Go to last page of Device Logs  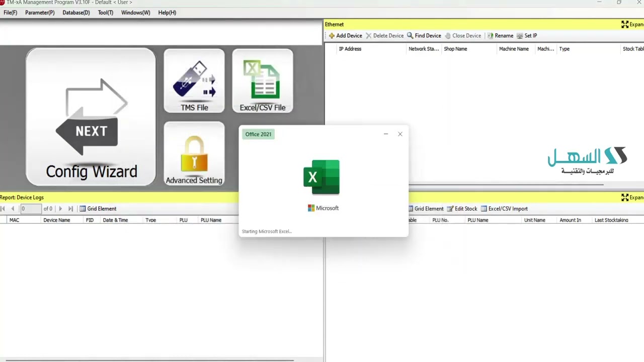(70, 209)
